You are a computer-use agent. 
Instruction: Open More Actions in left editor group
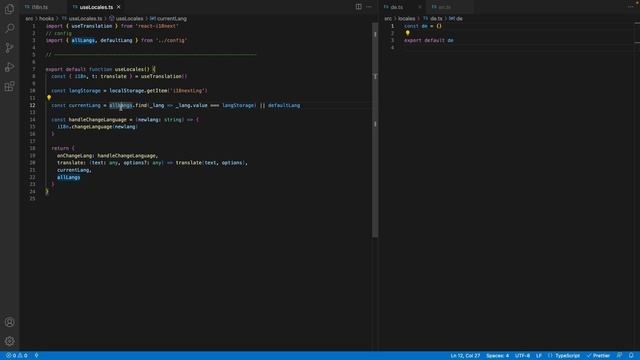pos(369,7)
